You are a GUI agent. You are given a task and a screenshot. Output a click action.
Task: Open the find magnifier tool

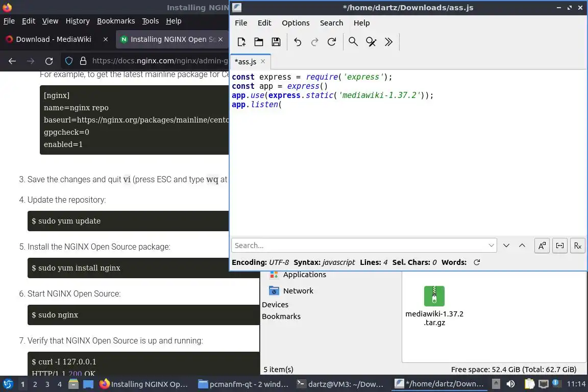tap(353, 42)
